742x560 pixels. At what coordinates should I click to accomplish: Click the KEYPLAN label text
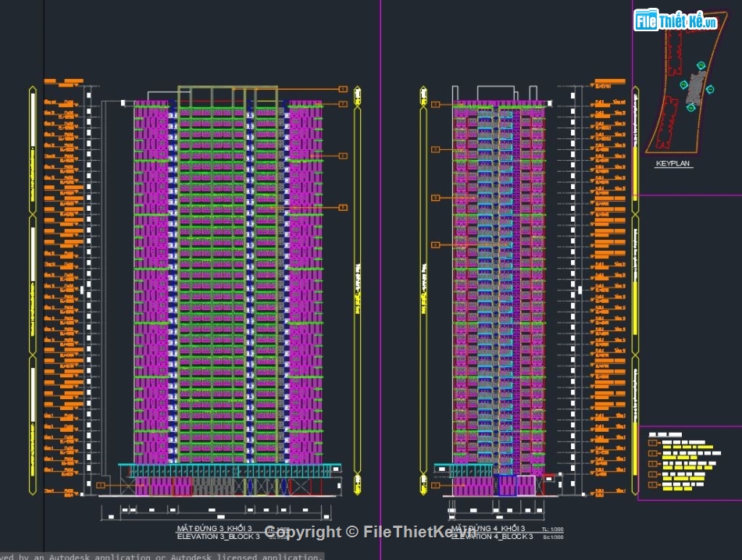coord(672,163)
